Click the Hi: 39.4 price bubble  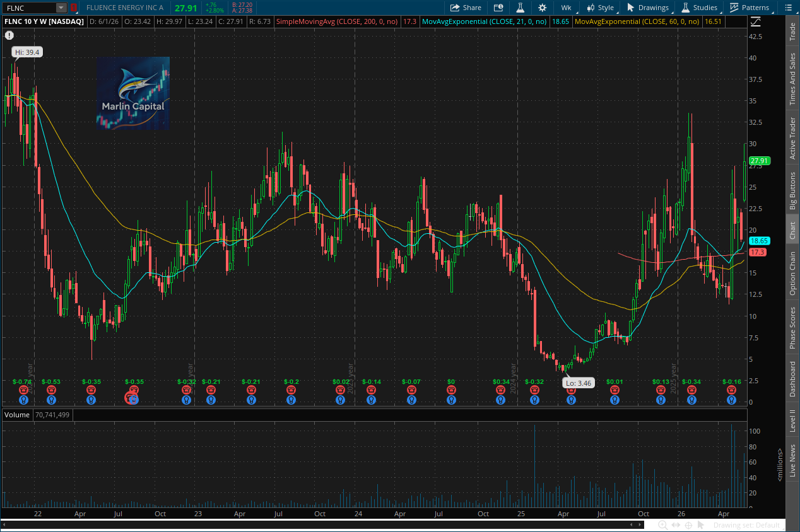pos(28,52)
